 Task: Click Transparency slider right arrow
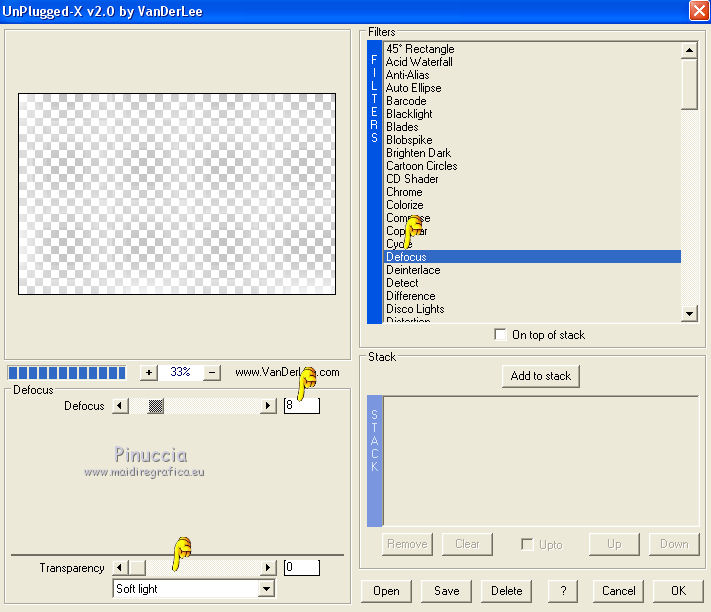[x=268, y=567]
